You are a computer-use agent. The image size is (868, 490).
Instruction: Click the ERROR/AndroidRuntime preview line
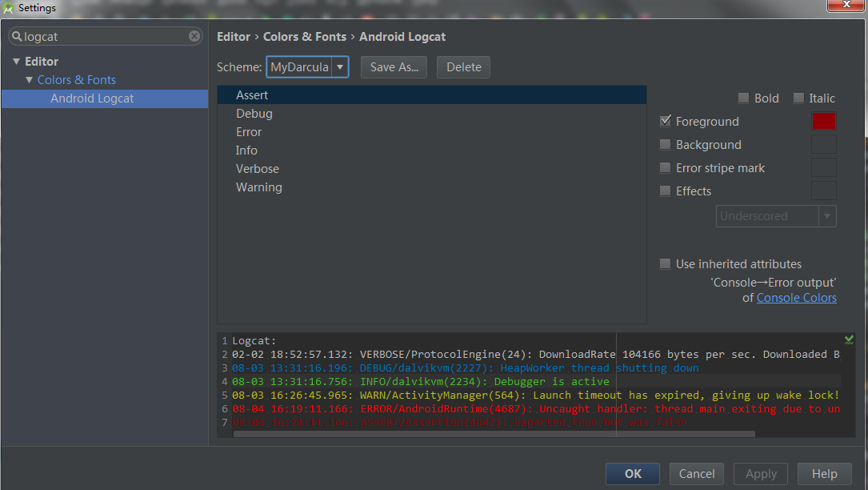click(536, 408)
